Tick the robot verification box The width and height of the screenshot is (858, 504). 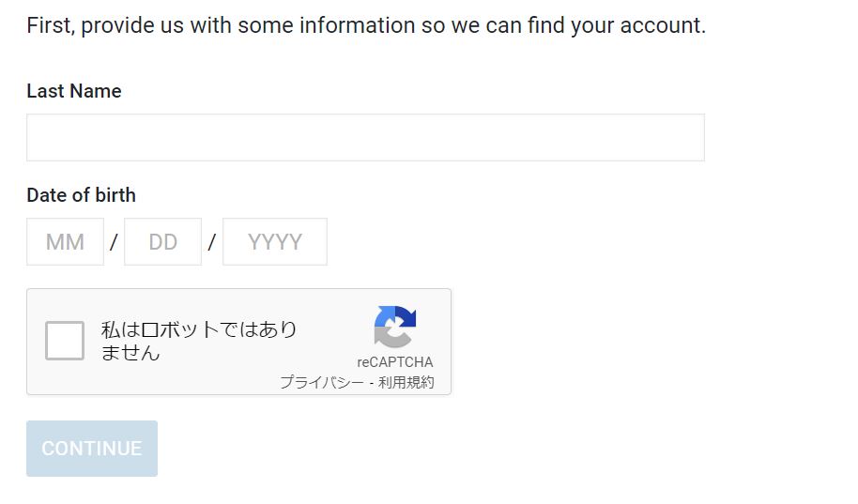pyautogui.click(x=65, y=341)
